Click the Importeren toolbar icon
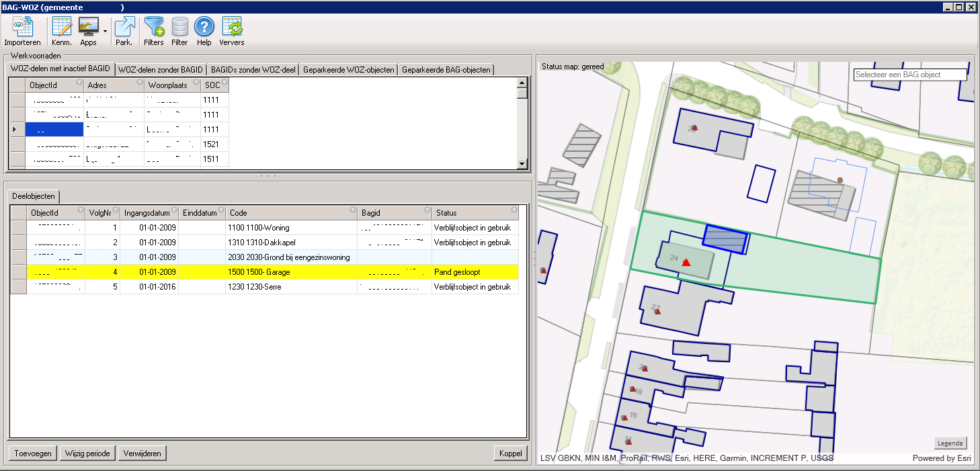980x471 pixels. tap(22, 28)
